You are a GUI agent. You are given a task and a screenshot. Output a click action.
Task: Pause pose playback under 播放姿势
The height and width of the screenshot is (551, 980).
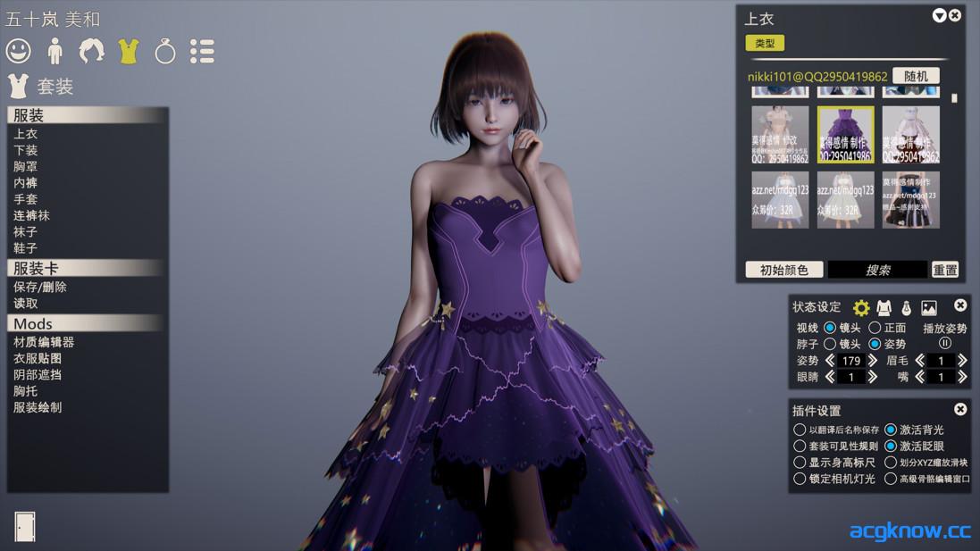[945, 343]
